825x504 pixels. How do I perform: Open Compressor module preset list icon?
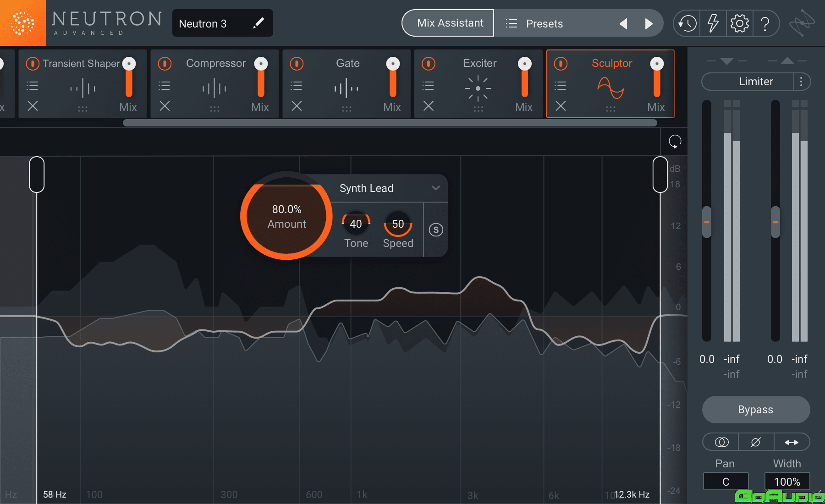(x=165, y=86)
